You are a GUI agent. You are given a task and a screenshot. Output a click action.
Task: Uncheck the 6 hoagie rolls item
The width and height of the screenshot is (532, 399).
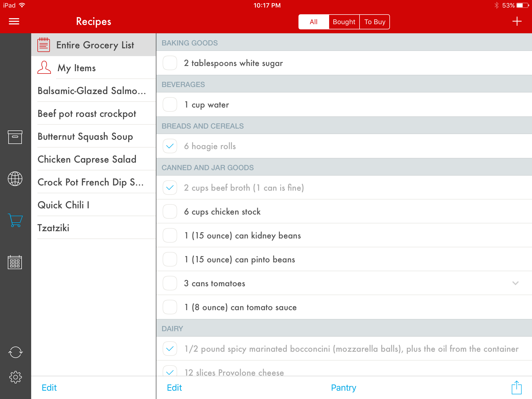point(170,146)
